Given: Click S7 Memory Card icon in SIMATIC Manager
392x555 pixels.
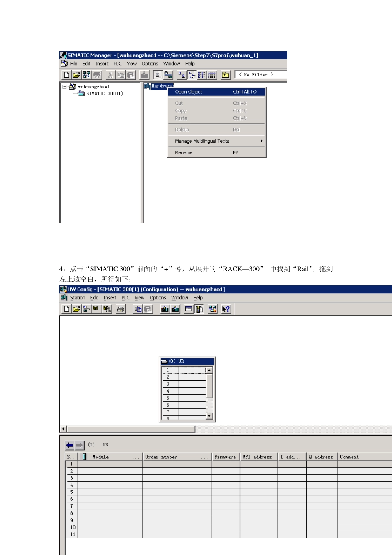Looking at the screenshot, I should (x=97, y=75).
